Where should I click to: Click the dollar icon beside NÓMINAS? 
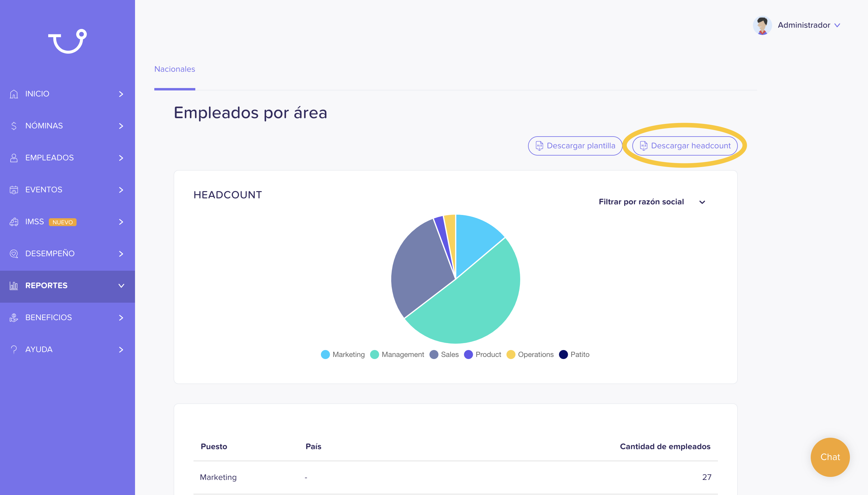[x=14, y=126]
